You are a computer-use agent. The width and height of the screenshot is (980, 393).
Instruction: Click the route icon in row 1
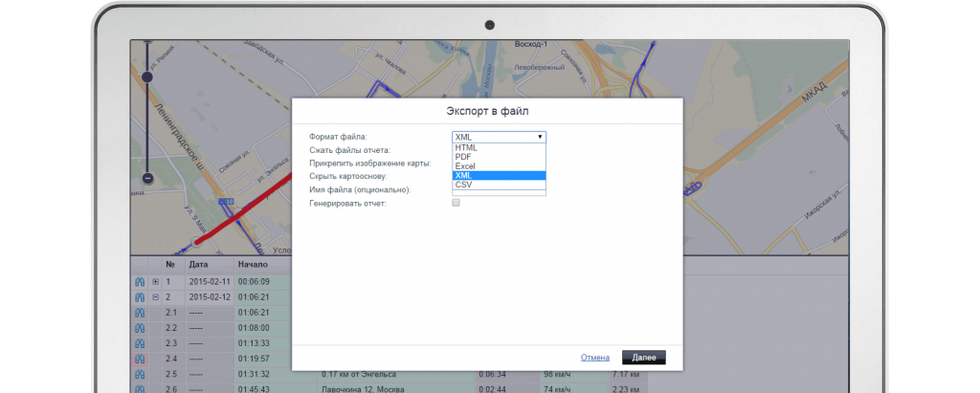139,282
